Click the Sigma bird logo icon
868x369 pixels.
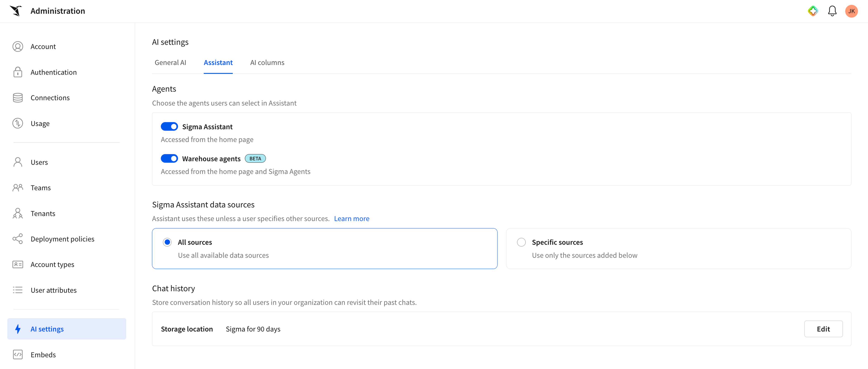[16, 11]
